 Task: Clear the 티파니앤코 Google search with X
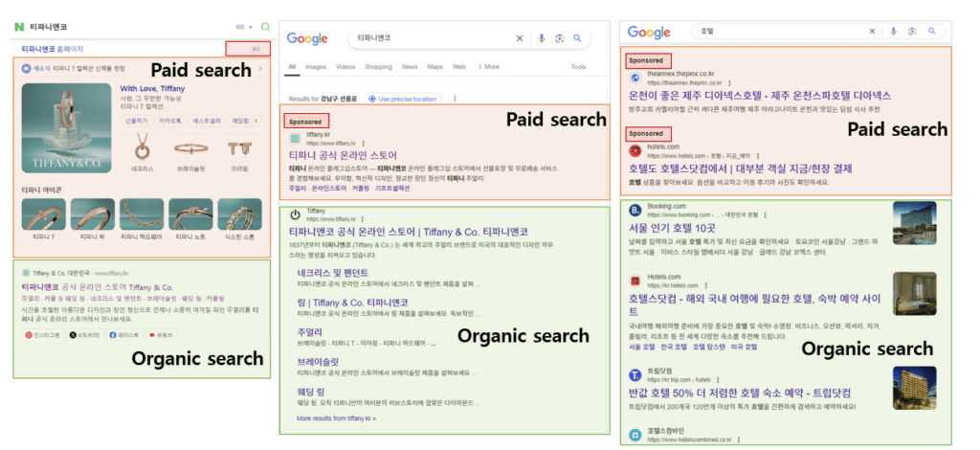click(520, 38)
